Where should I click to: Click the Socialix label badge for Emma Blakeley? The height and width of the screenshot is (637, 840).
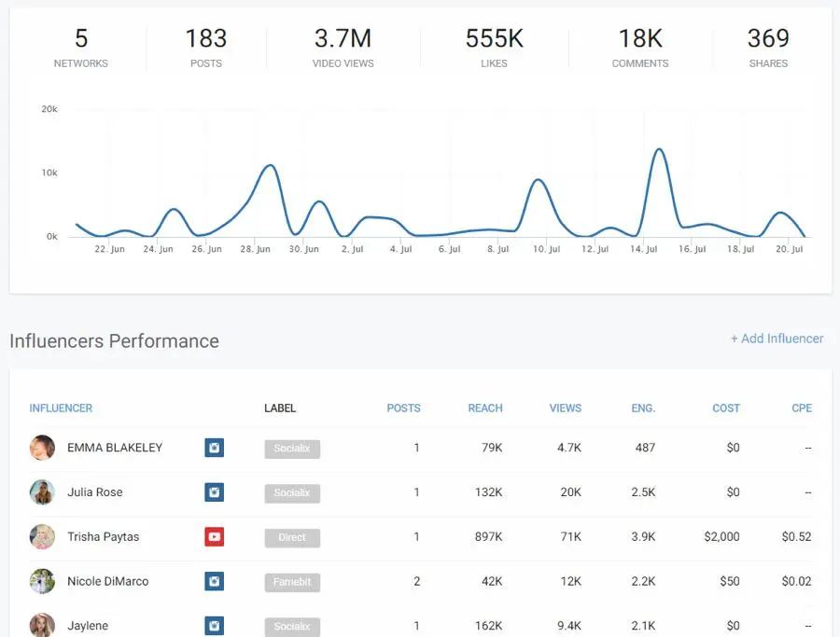(292, 448)
